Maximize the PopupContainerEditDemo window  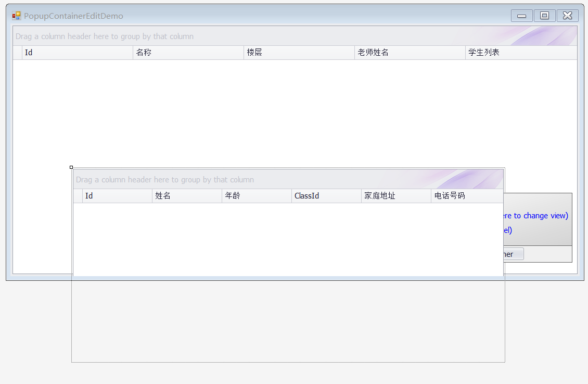[544, 15]
